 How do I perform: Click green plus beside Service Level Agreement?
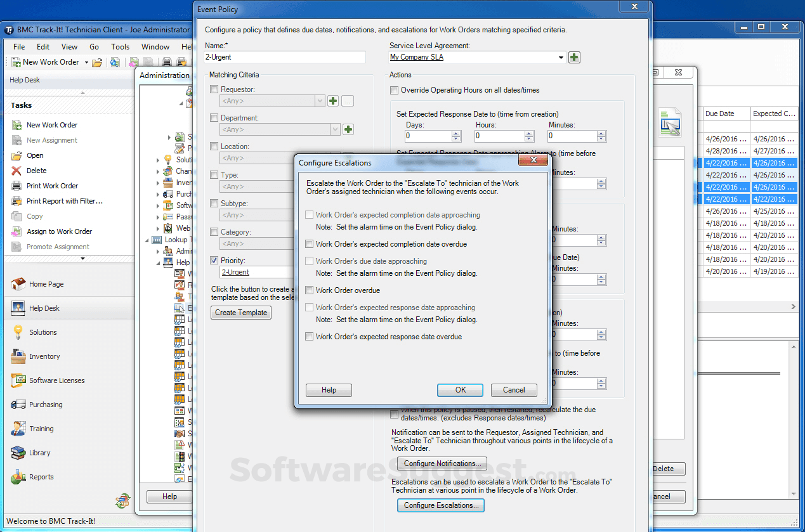pyautogui.click(x=574, y=57)
